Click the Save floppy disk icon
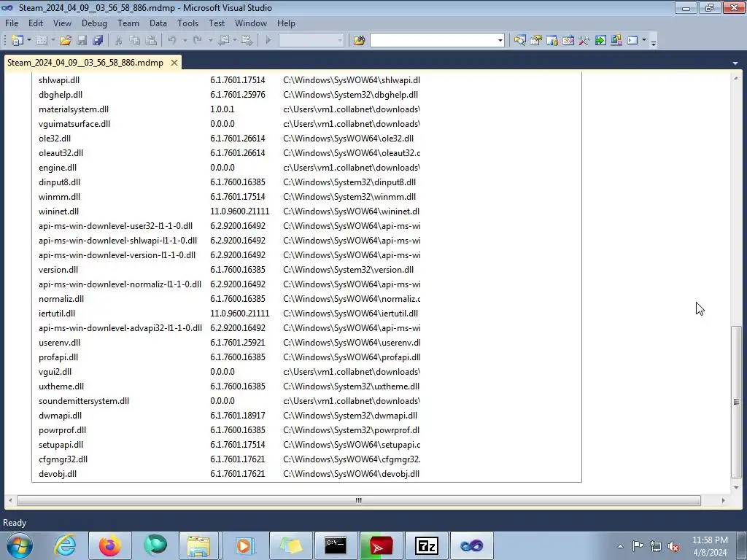Screen dimensions: 747x560 point(82,41)
